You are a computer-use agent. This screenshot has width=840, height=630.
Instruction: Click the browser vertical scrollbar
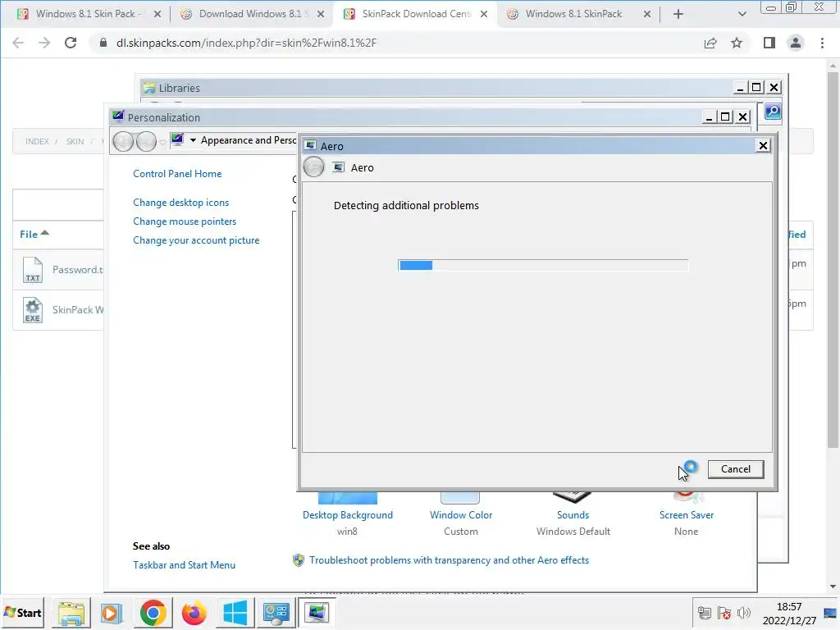click(x=833, y=259)
